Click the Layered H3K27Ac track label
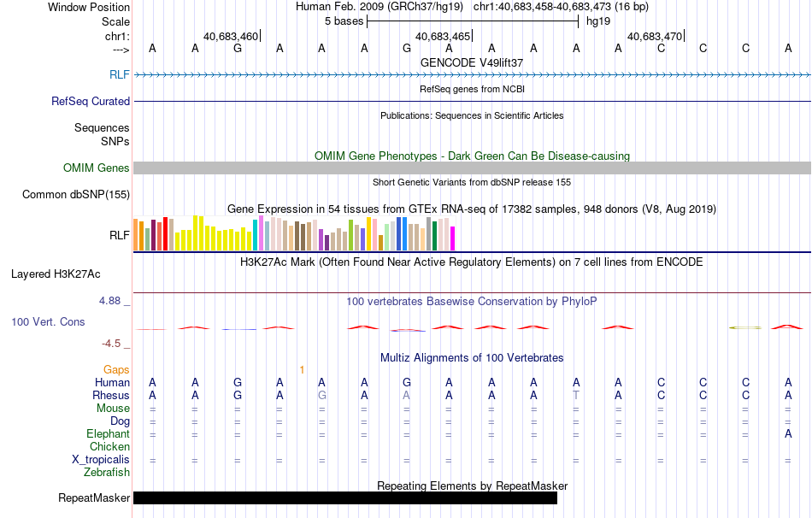Viewport: 812px width, 518px height. click(x=56, y=274)
